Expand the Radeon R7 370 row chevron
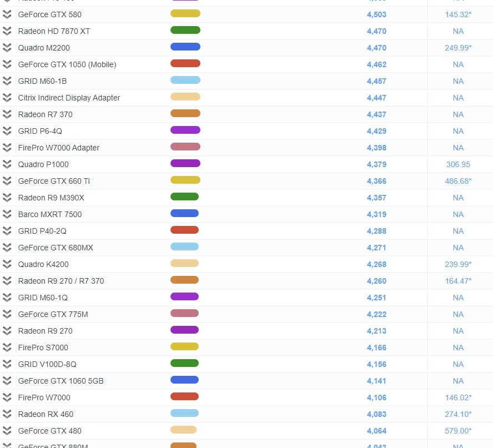The width and height of the screenshot is (493, 448). point(7,114)
